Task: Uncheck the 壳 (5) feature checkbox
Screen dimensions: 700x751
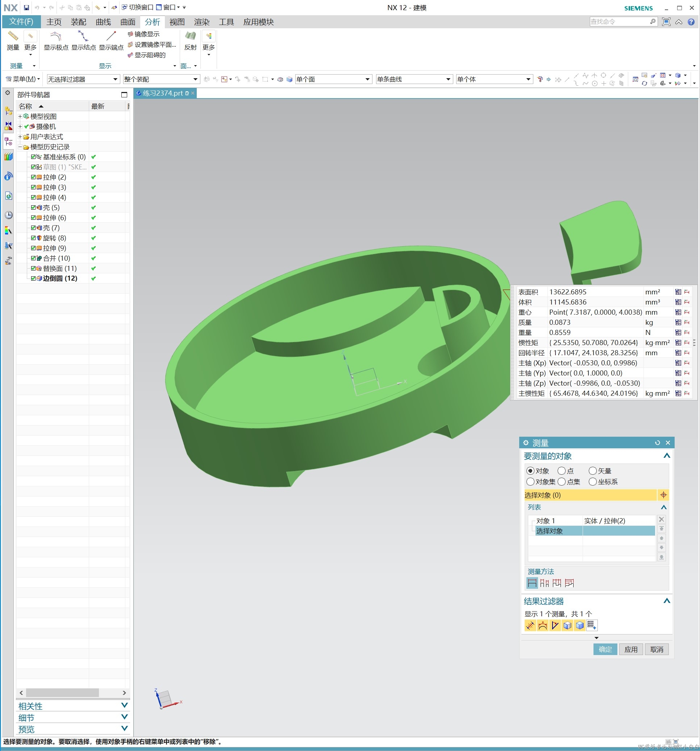Action: point(33,207)
